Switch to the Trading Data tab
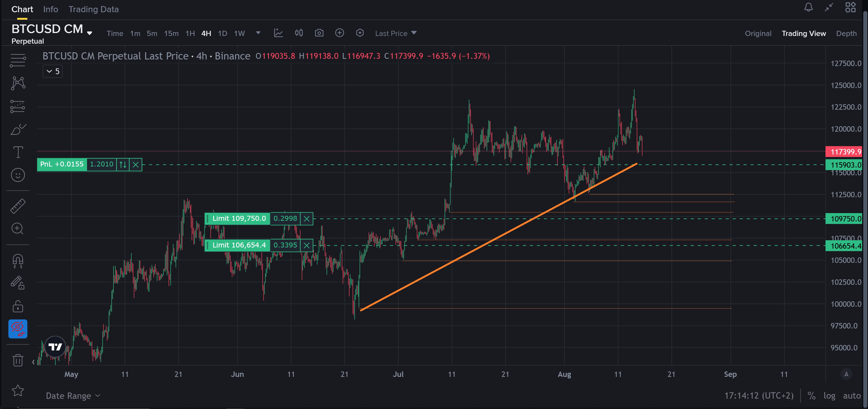This screenshot has height=409, width=868. (x=93, y=10)
